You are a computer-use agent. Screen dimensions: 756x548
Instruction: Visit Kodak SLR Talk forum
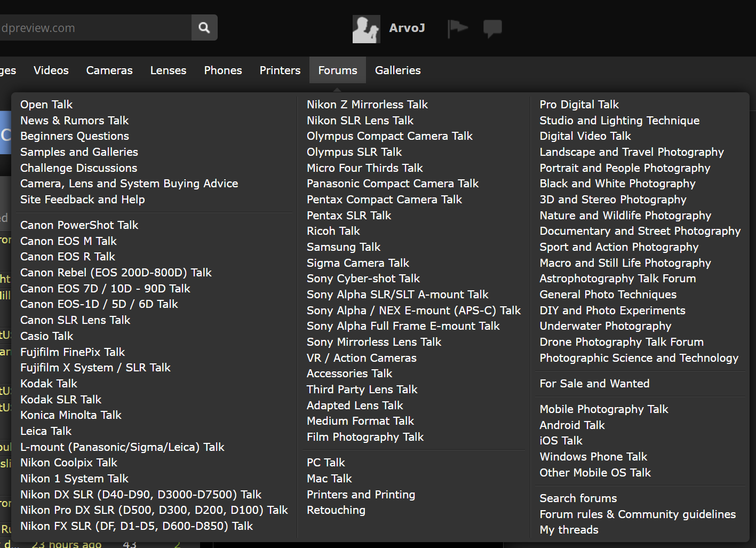coord(61,400)
